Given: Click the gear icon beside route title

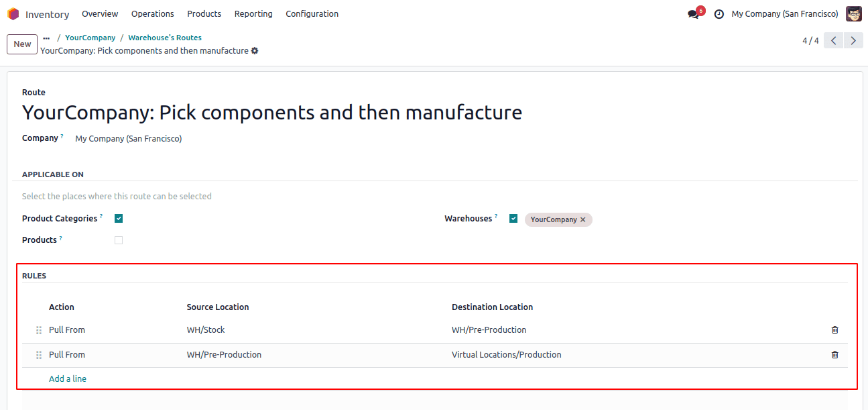Looking at the screenshot, I should click(x=255, y=51).
